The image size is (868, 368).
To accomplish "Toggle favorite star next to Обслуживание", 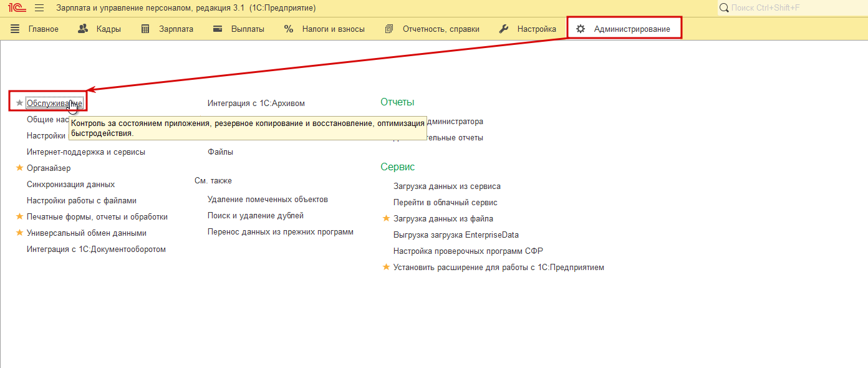I will 19,103.
